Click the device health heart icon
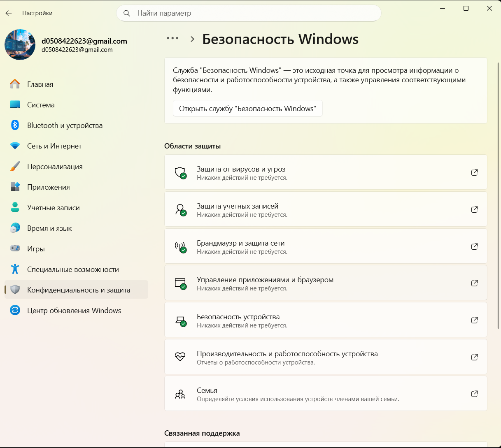Screen dimensions: 501x448 point(180,357)
